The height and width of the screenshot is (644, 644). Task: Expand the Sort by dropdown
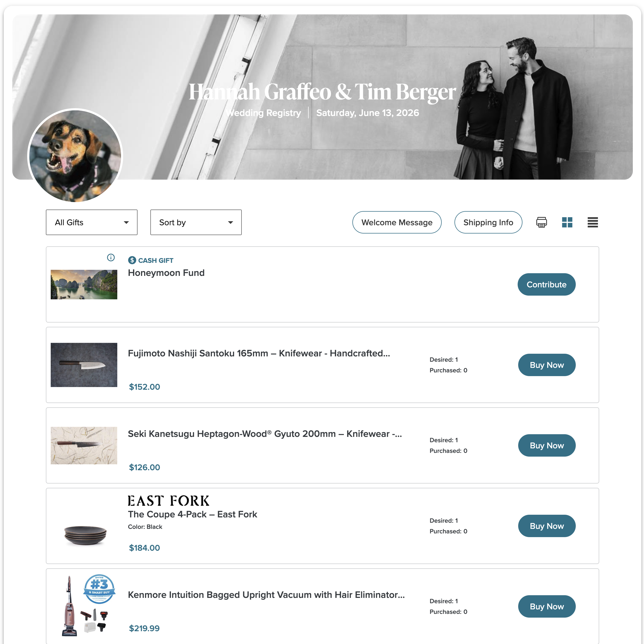[x=196, y=222]
